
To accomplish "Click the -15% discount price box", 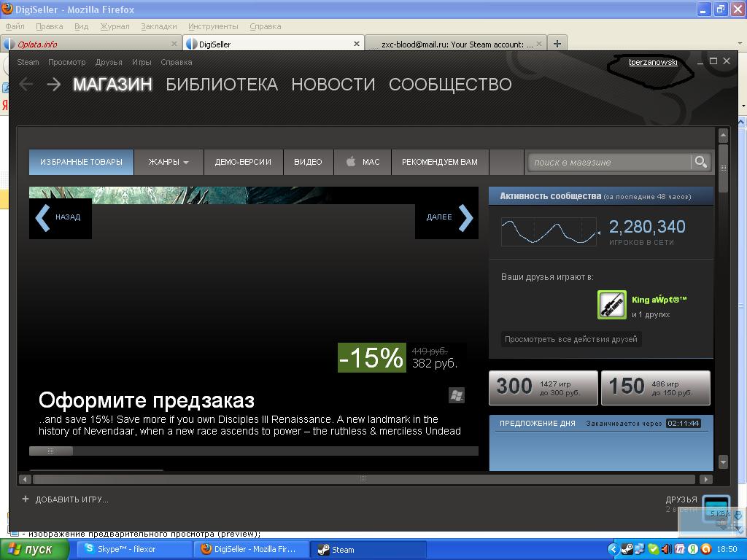I will pyautogui.click(x=372, y=357).
